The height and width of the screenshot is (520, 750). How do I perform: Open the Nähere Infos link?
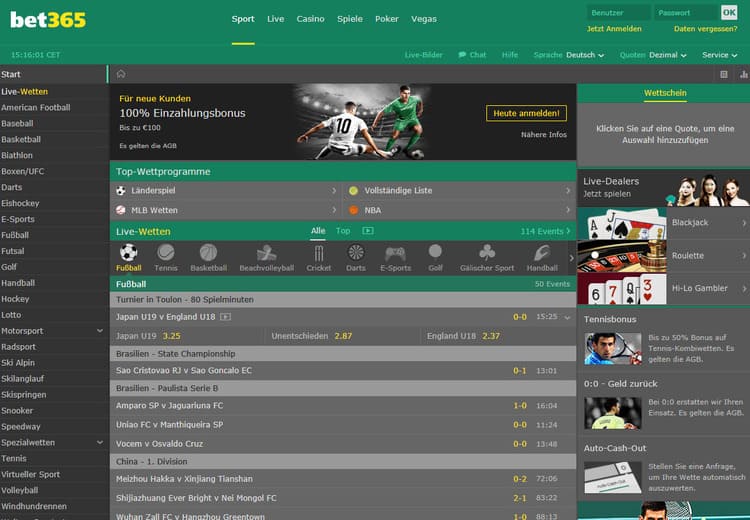(x=544, y=135)
